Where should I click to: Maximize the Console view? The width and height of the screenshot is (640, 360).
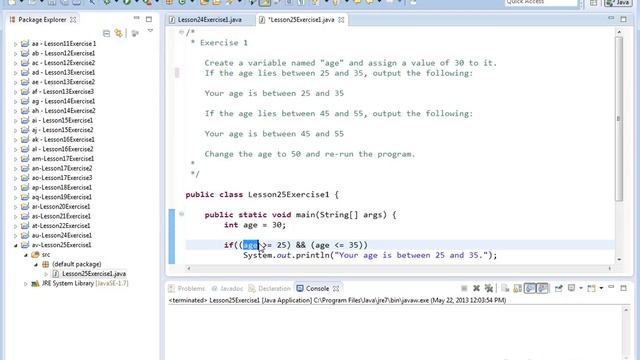click(x=623, y=288)
